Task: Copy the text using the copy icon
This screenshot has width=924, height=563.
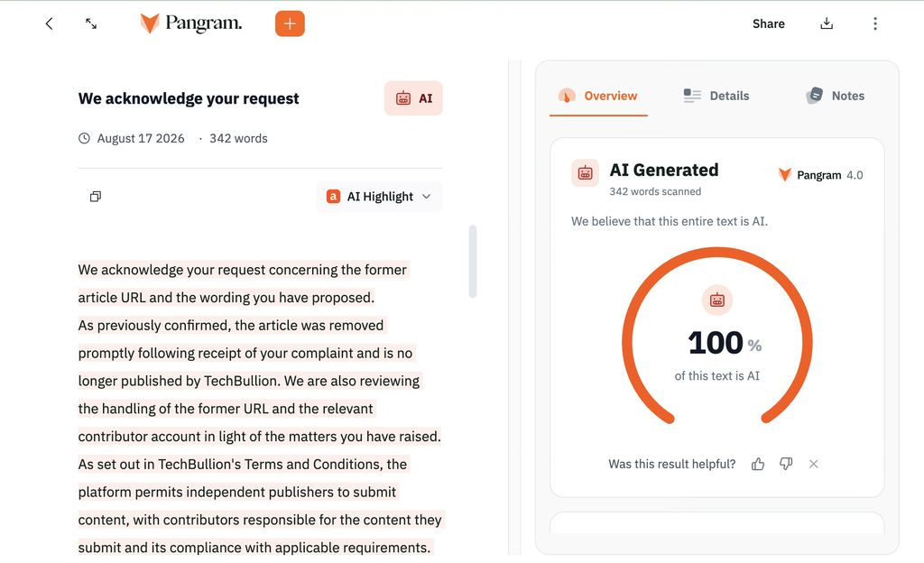Action: (96, 196)
